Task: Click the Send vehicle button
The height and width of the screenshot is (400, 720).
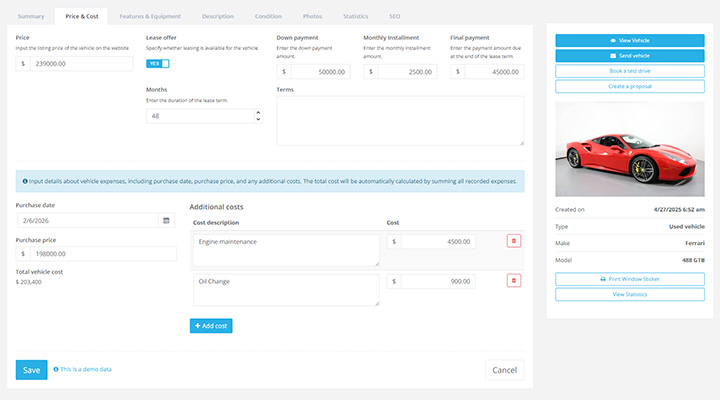Action: coord(630,56)
